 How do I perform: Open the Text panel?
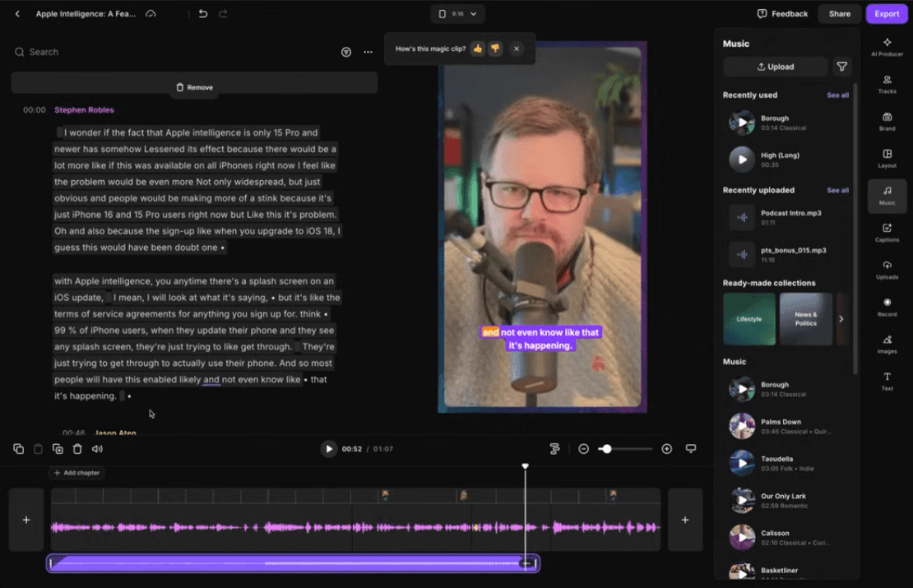(887, 382)
